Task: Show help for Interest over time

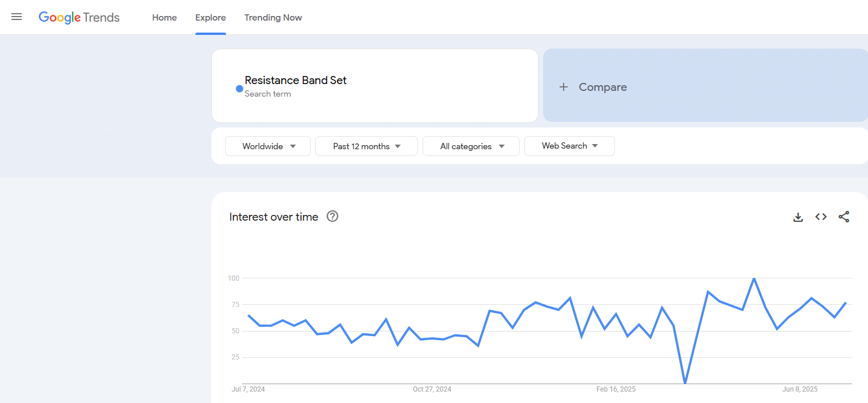Action: [x=332, y=216]
